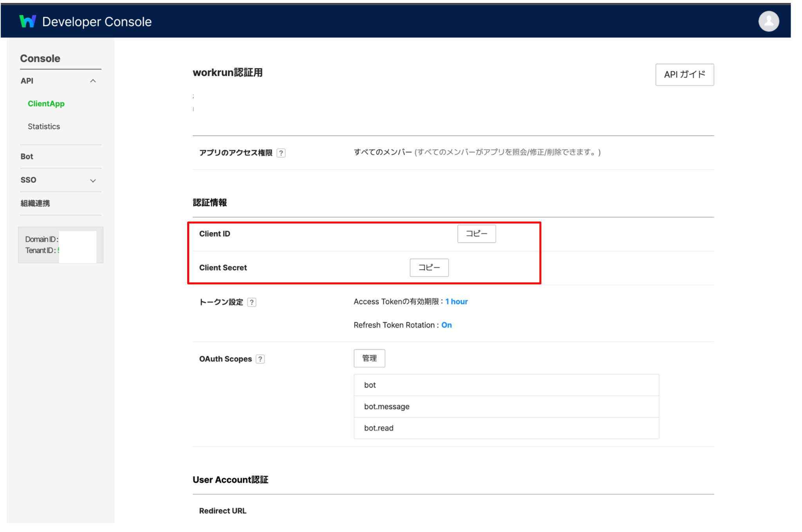Open ClientApp in the sidebar
The image size is (802, 532).
46,104
